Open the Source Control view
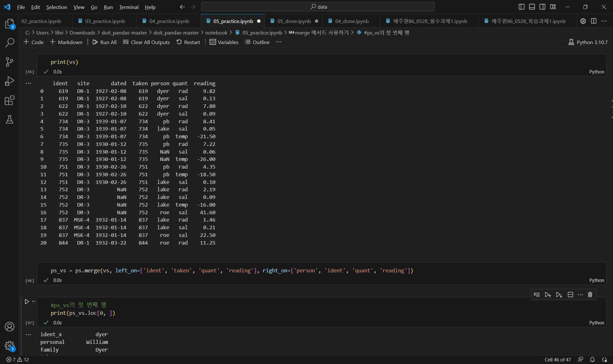The width and height of the screenshot is (613, 364). click(10, 62)
